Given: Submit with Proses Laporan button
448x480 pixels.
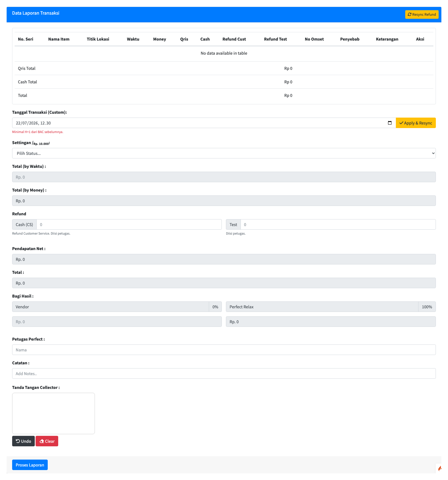Looking at the screenshot, I should click(x=30, y=465).
